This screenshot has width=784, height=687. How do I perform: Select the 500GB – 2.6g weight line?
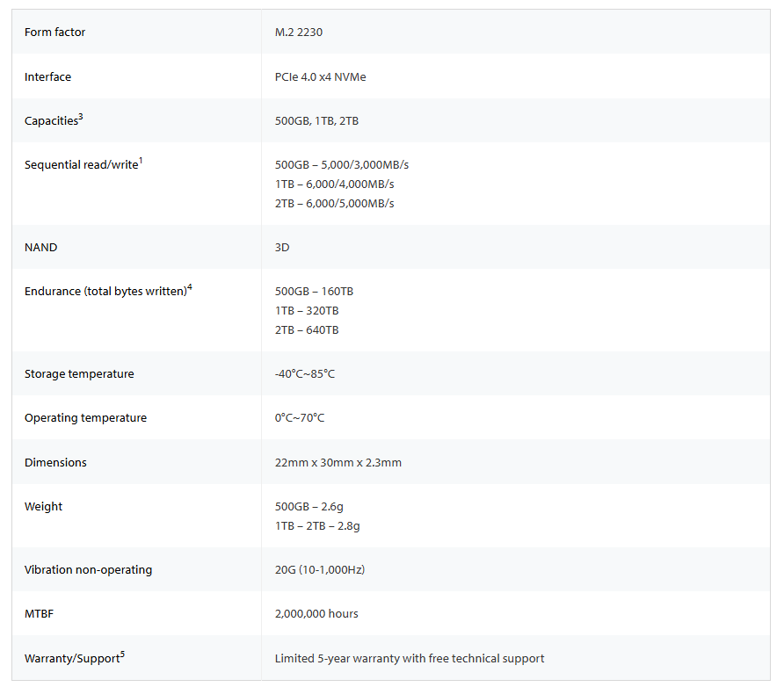pos(309,507)
